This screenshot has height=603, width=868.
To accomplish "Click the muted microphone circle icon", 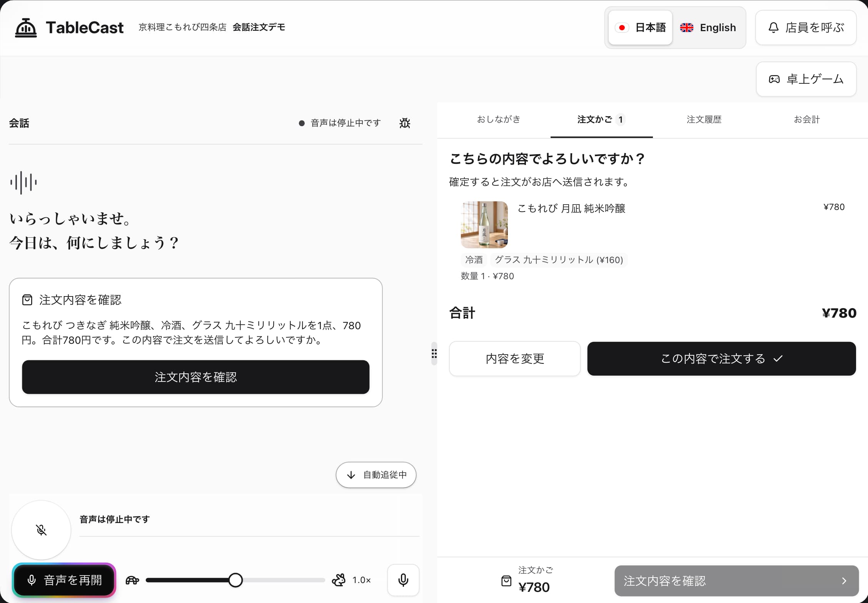I will (x=41, y=530).
